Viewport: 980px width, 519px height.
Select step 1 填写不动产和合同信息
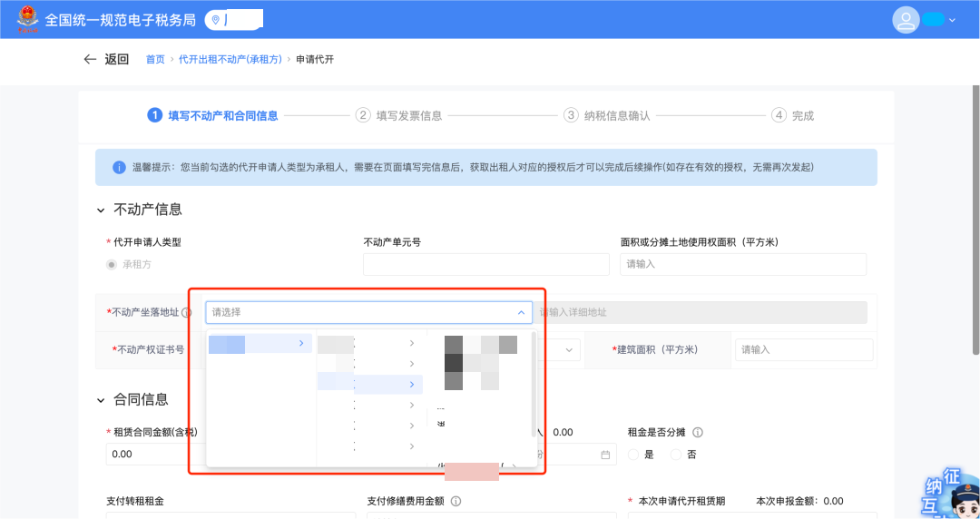click(212, 115)
